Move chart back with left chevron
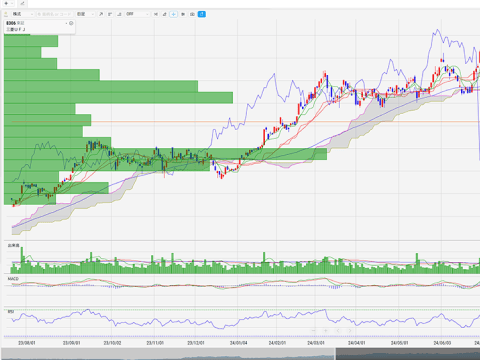This screenshot has width=480, height=360. pos(338,331)
